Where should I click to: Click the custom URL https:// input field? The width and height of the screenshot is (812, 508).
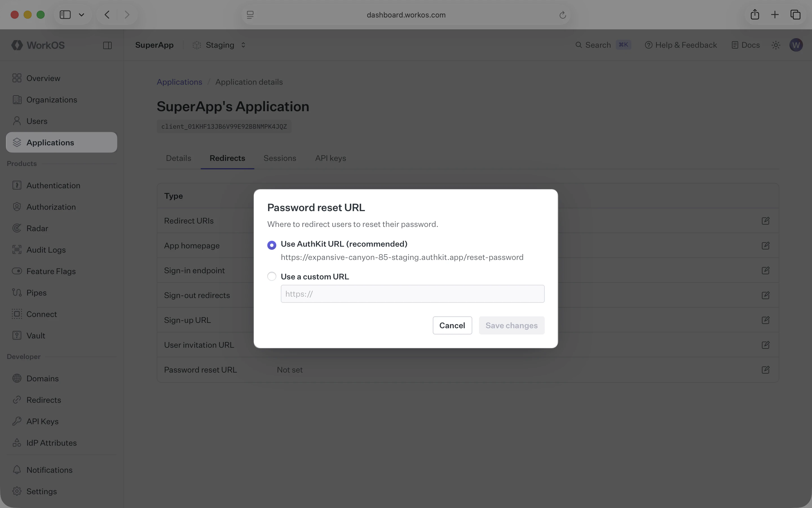tap(412, 294)
